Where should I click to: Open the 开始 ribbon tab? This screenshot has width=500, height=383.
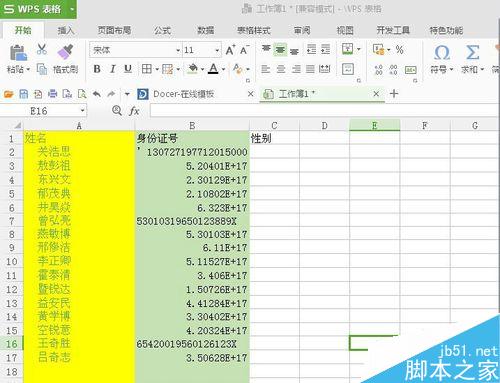(x=23, y=30)
